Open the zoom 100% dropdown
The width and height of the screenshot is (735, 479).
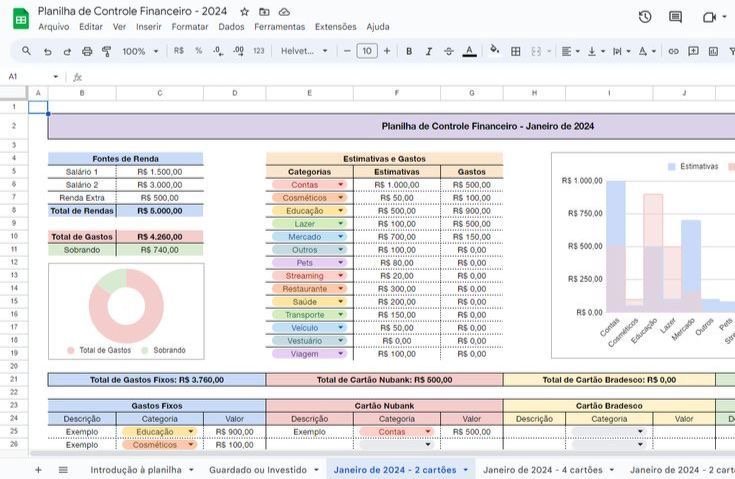140,51
